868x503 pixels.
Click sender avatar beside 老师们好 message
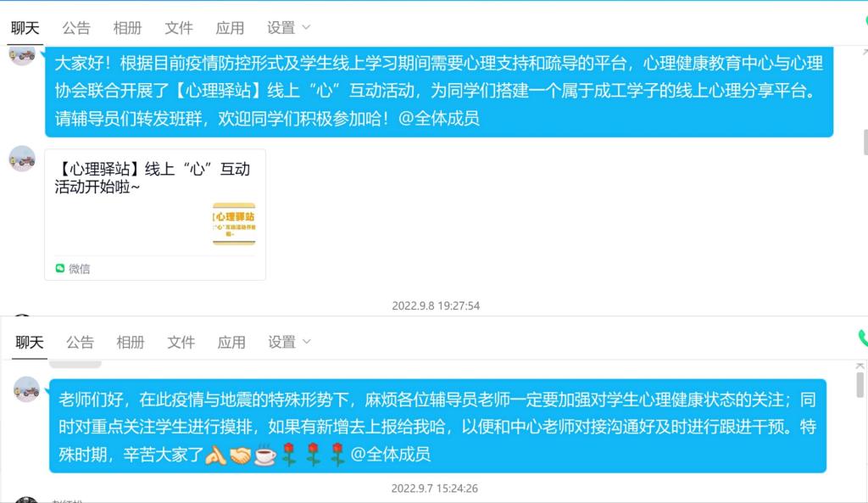(x=26, y=389)
